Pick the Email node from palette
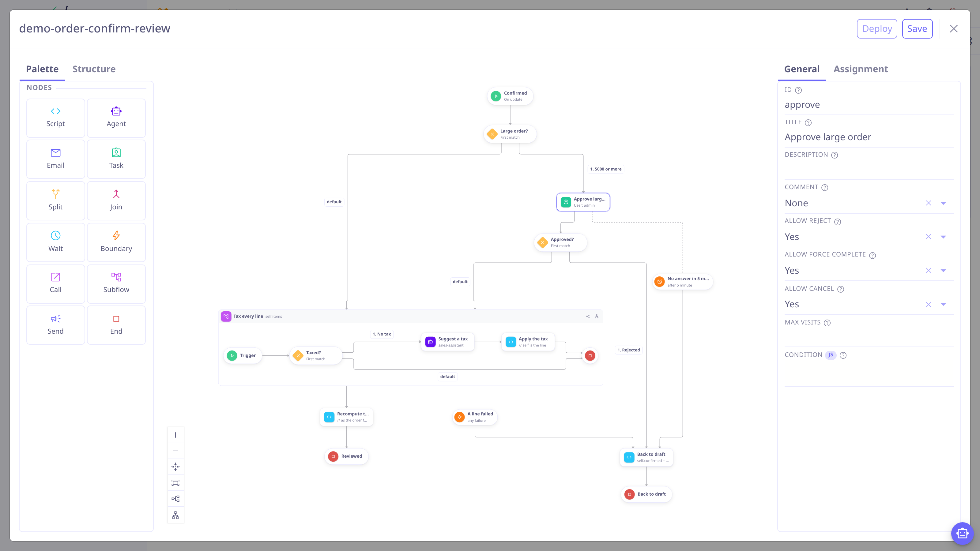The width and height of the screenshot is (980, 551). tap(55, 159)
